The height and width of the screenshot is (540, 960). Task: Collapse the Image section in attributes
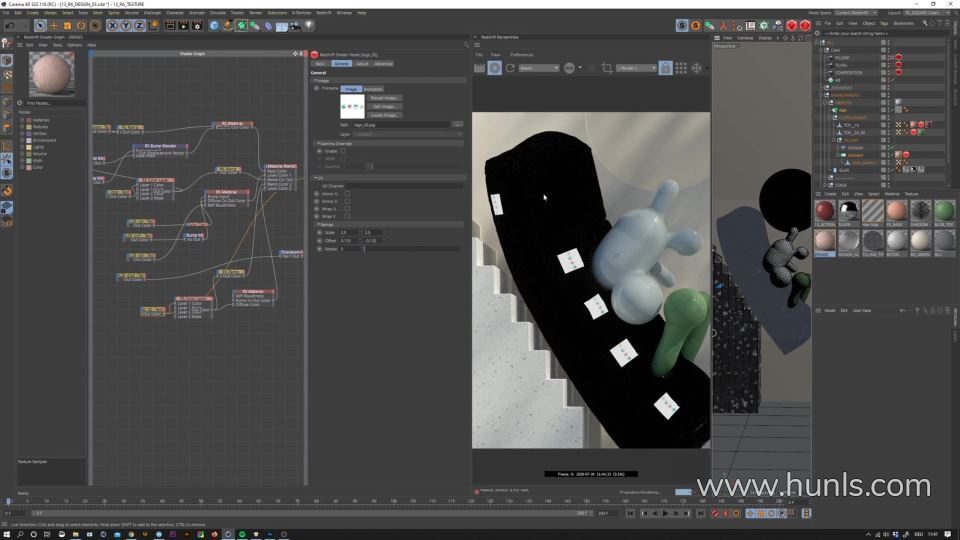click(x=316, y=81)
